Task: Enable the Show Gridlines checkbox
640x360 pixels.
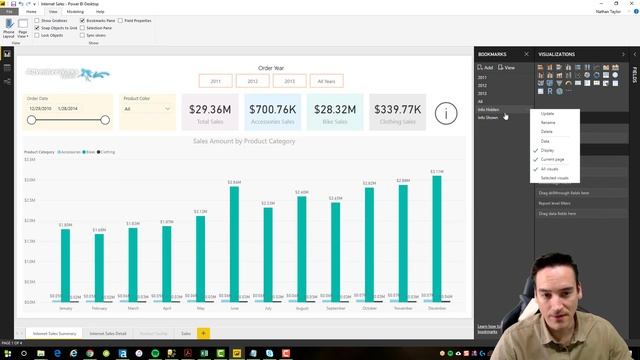Action: 37,20
